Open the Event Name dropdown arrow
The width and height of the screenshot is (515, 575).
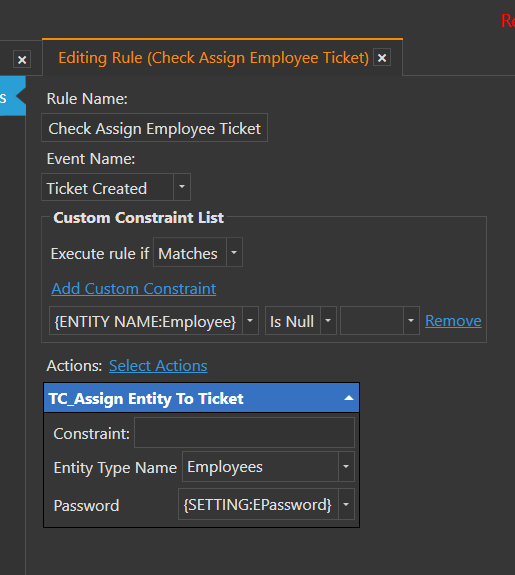click(182, 187)
